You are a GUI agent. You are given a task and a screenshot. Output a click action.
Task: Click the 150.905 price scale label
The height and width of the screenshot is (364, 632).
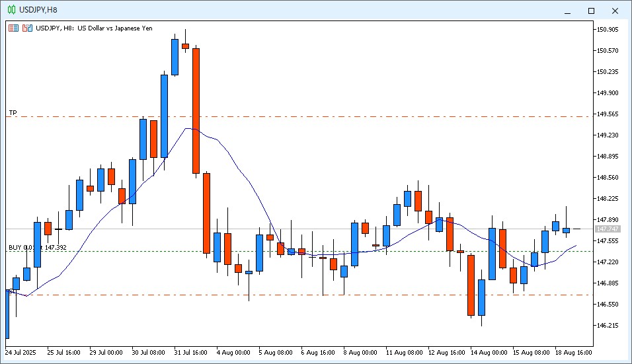coord(607,30)
